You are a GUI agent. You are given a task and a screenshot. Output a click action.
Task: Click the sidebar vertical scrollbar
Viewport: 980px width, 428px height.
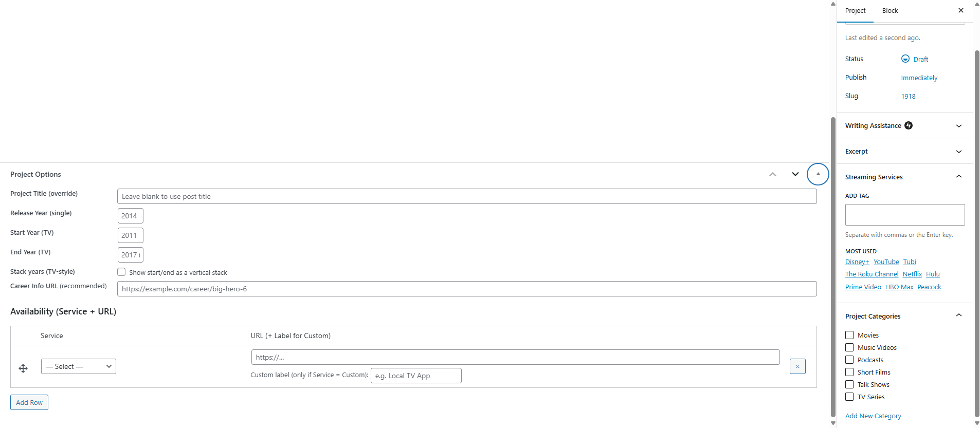pyautogui.click(x=977, y=231)
